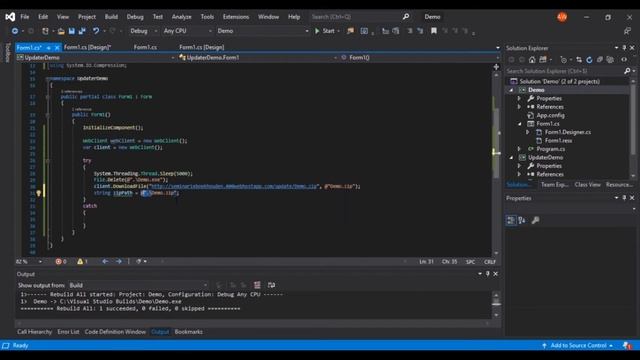Open the Extensions menu
This screenshot has height=360, width=640.
tap(236, 17)
